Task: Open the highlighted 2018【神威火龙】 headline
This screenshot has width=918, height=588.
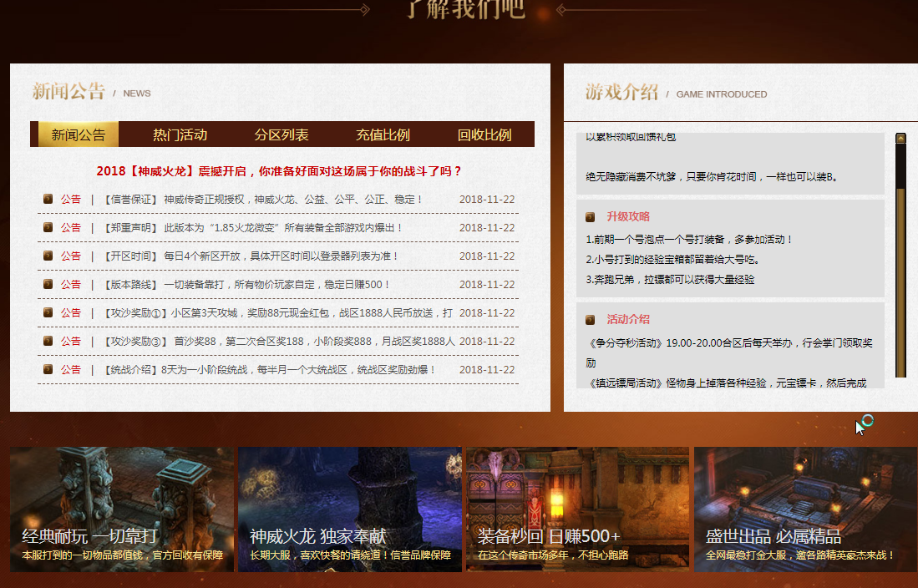Action: pos(280,170)
